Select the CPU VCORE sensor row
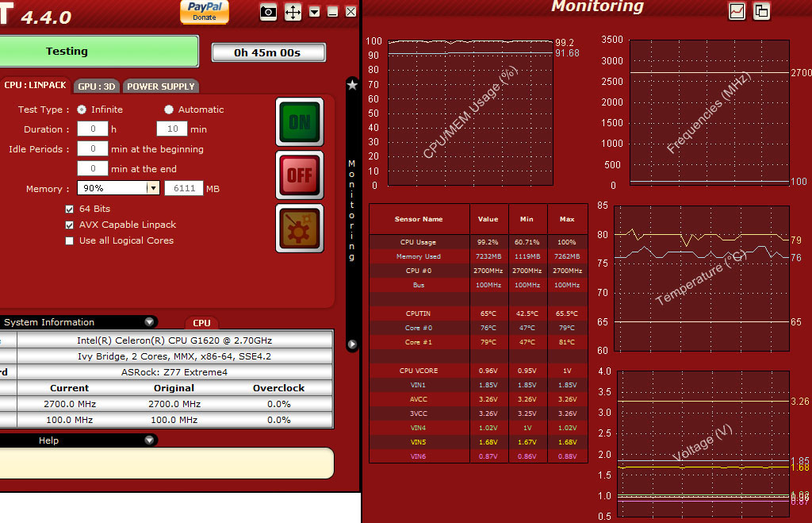Viewport: 812px width, 523px height. coord(478,371)
